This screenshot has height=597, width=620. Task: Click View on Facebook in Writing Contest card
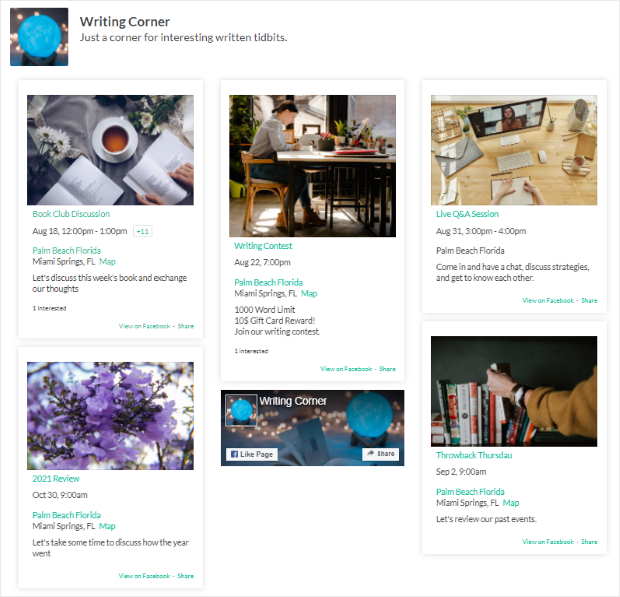[x=346, y=369]
